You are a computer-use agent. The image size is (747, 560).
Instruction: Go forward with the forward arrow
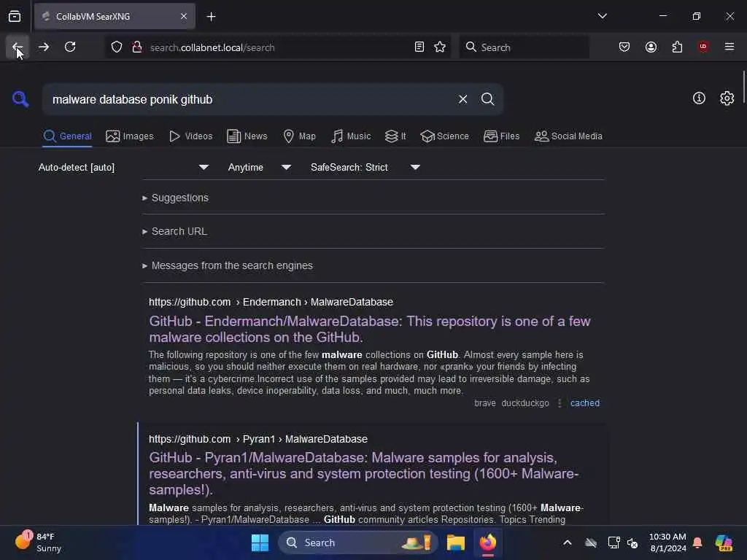click(44, 47)
